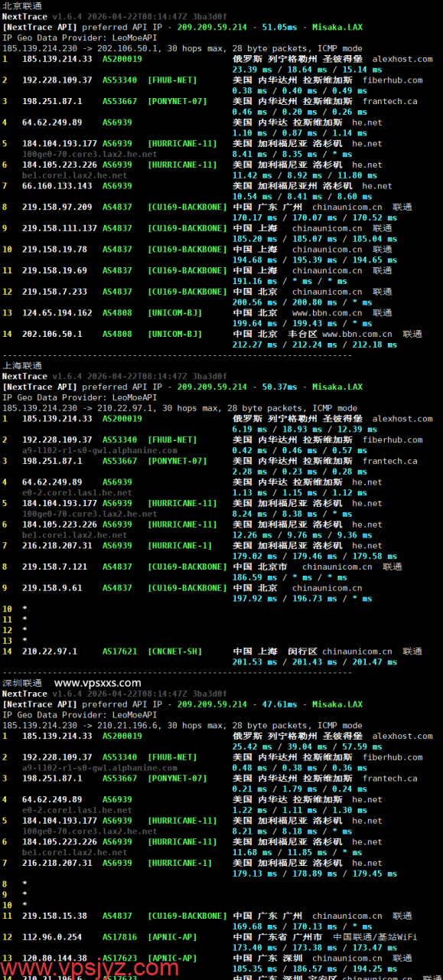Select latency 194.68 ms / 195.39 ms / 194.65 ms
Screen dimensions: 443x980
point(314,260)
